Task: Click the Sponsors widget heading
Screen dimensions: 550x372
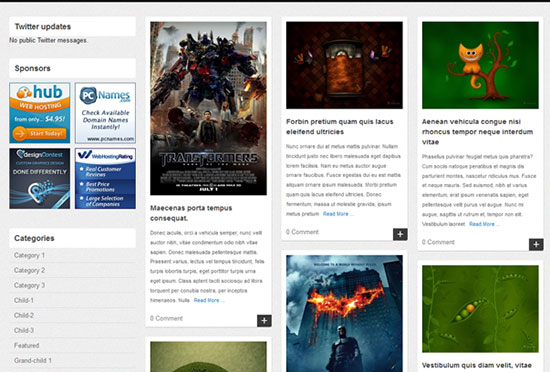Action: [33, 68]
